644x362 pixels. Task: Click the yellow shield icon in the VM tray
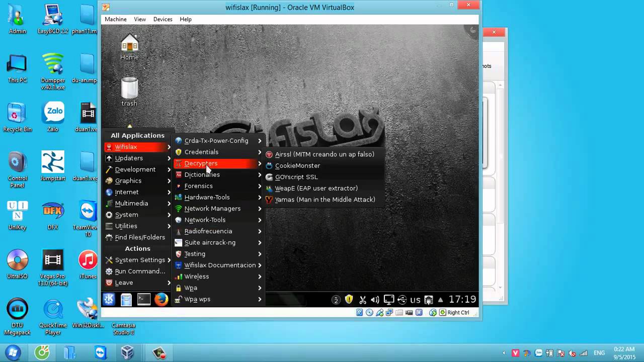349,299
